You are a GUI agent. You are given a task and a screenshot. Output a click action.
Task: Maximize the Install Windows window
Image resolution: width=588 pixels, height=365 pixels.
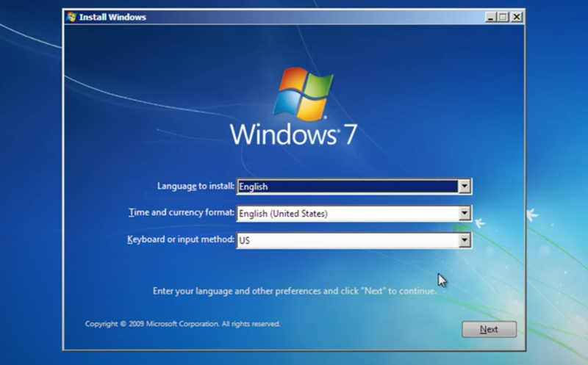click(x=503, y=17)
